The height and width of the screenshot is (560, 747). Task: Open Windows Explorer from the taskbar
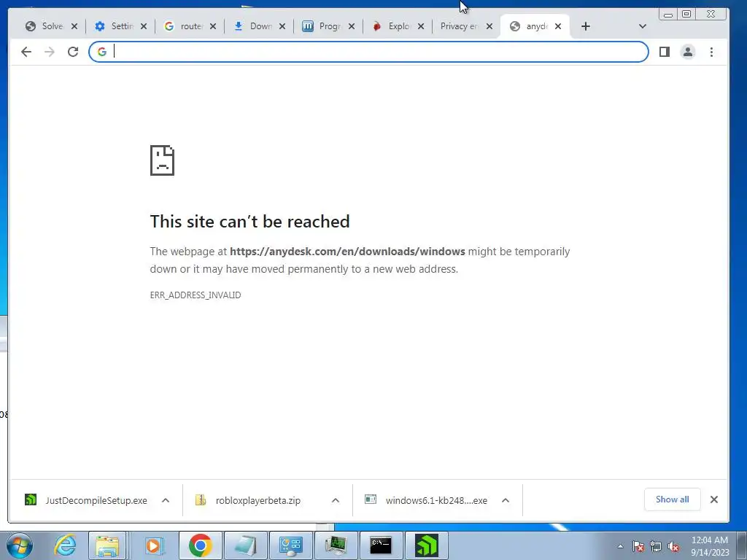108,545
